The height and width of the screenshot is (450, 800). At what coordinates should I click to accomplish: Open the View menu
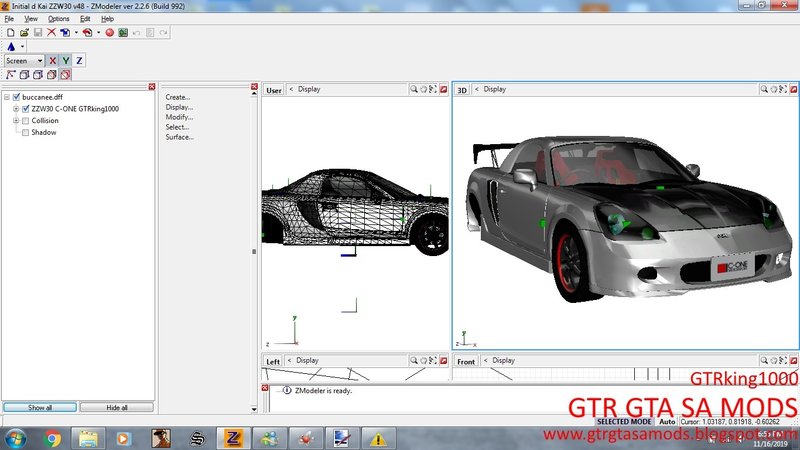(31, 19)
